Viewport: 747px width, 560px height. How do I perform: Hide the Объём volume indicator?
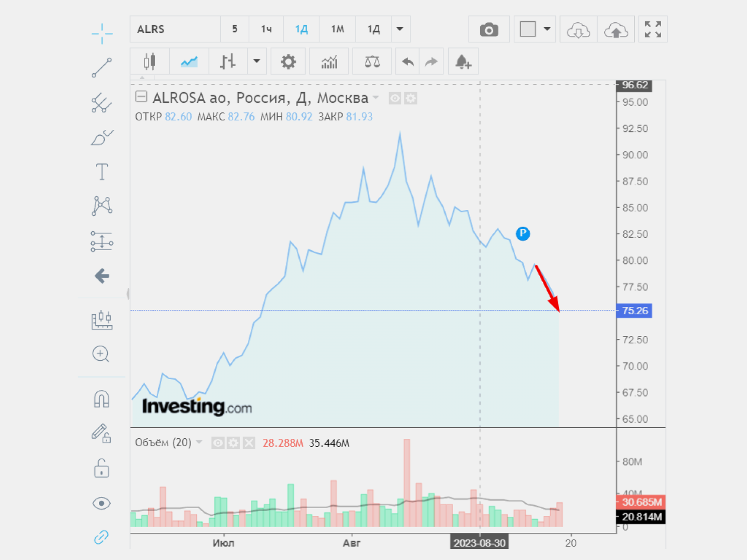click(218, 443)
